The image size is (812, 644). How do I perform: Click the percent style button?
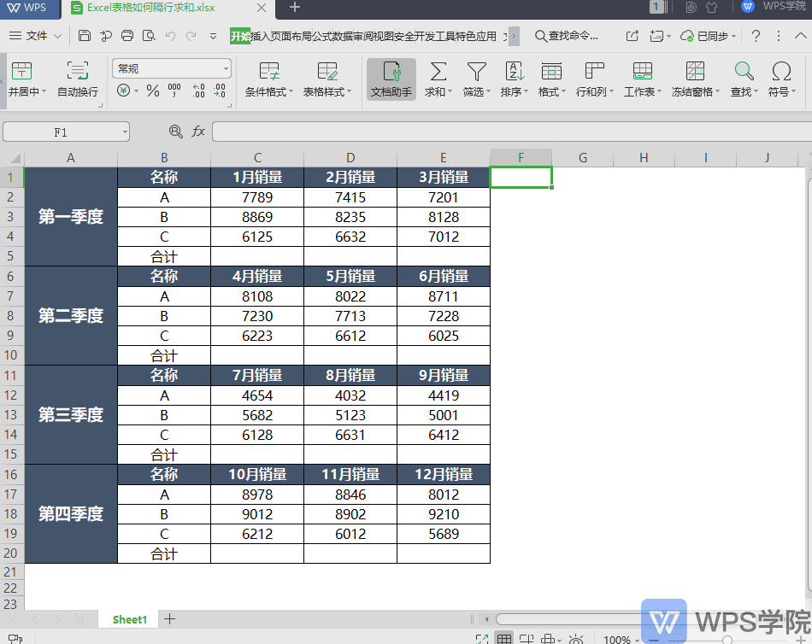[x=153, y=91]
